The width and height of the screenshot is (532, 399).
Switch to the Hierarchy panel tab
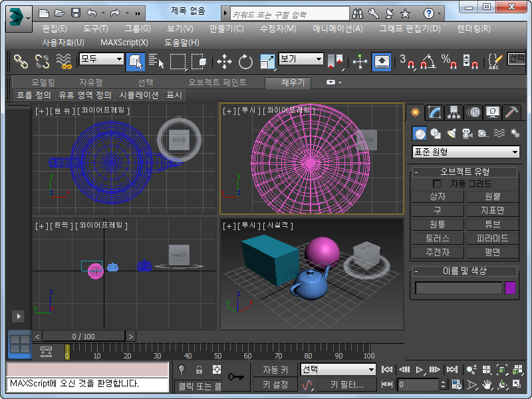[x=454, y=112]
